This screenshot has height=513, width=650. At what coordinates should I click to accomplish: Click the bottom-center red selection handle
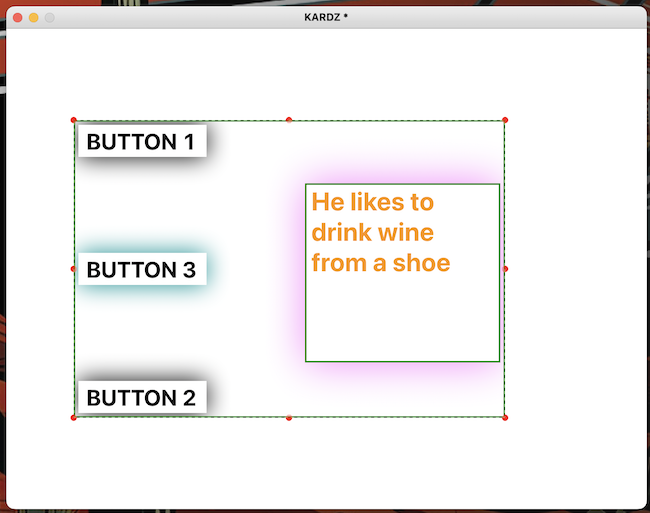tap(289, 417)
